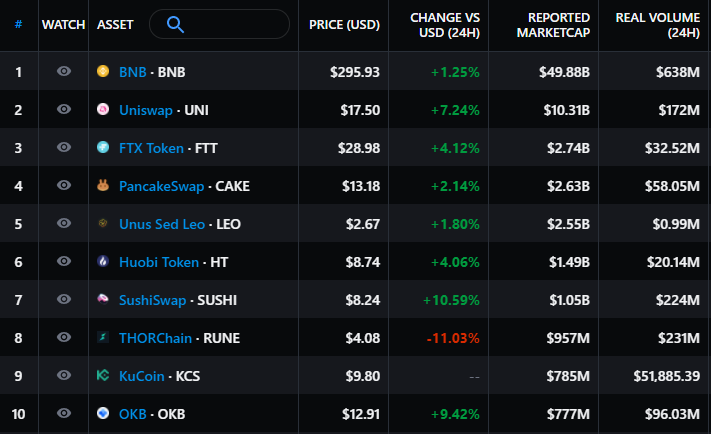The height and width of the screenshot is (434, 711).
Task: Click BNB marketcap $49.88B
Action: click(x=565, y=72)
